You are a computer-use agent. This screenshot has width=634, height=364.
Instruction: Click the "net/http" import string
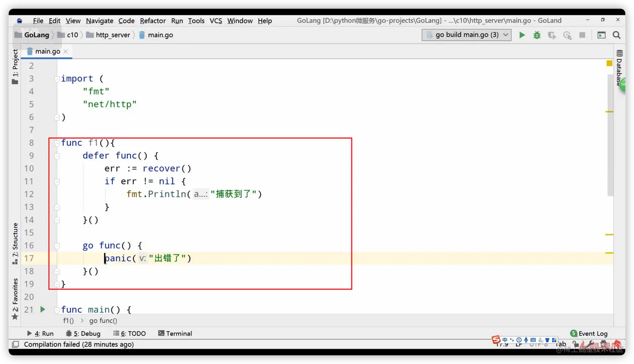(110, 104)
